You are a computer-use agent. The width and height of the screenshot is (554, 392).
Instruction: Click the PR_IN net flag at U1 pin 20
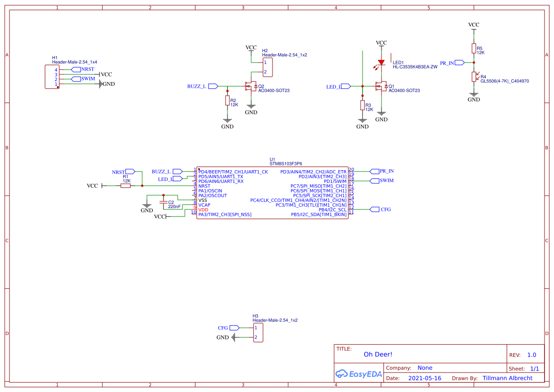[381, 171]
